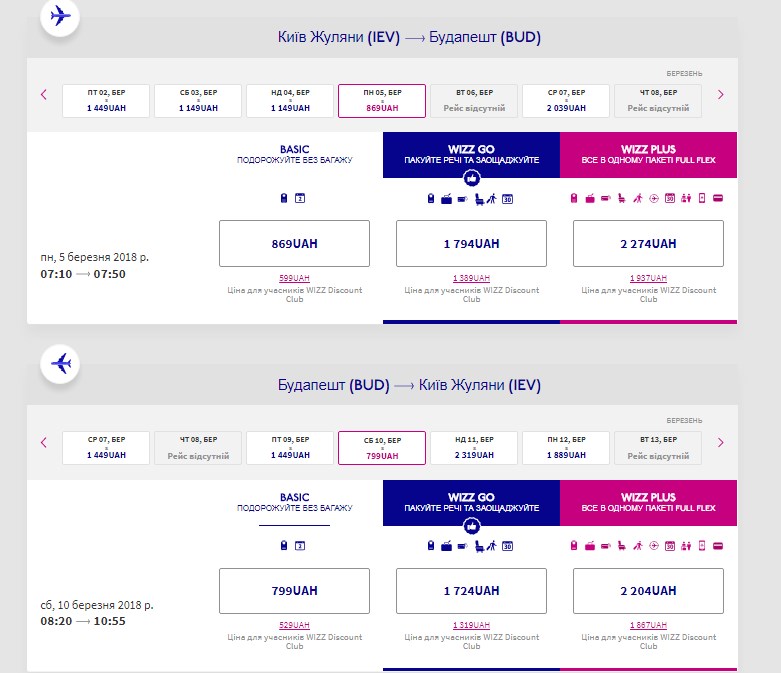Open the 599UAH WIZZ Discount Club price link

[x=294, y=278]
